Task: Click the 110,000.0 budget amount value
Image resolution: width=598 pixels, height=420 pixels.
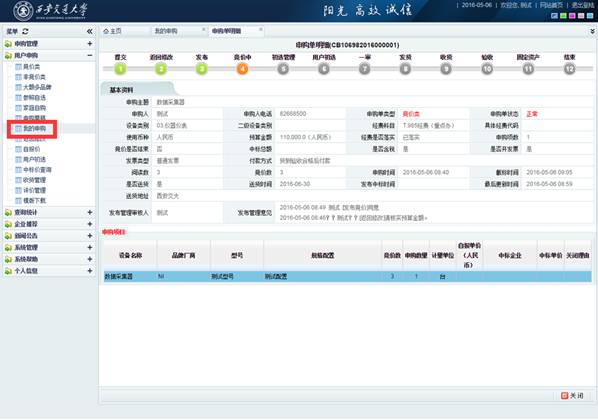Action: pyautogui.click(x=305, y=137)
